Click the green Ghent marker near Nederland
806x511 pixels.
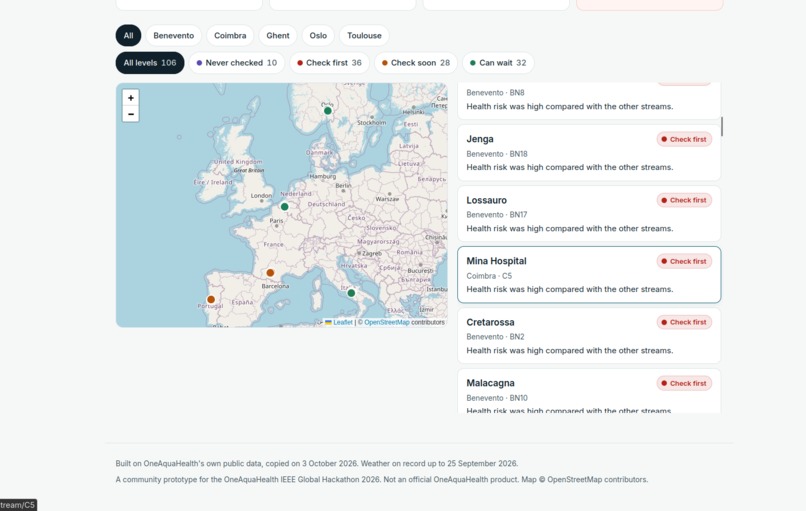284,207
